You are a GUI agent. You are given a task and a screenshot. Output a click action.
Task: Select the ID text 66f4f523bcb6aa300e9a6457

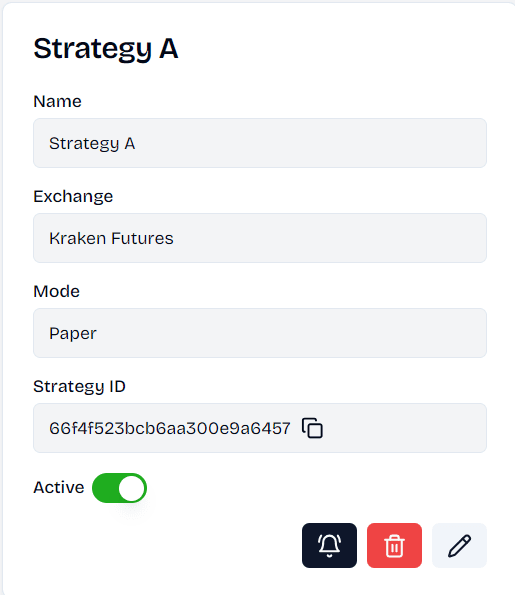pos(170,428)
